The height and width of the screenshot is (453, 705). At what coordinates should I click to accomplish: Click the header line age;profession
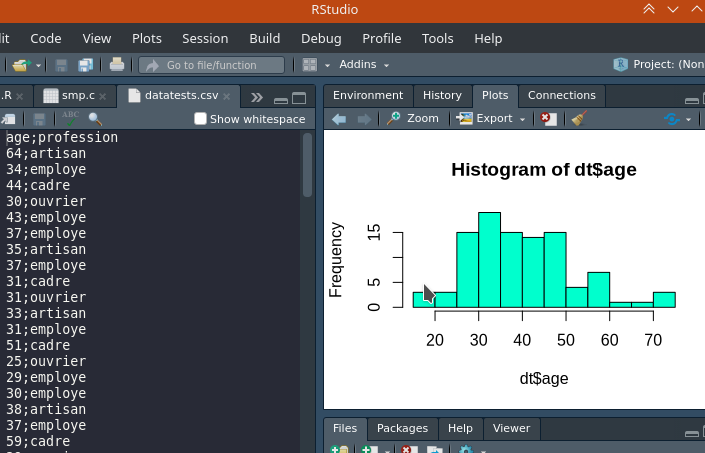[x=62, y=138]
